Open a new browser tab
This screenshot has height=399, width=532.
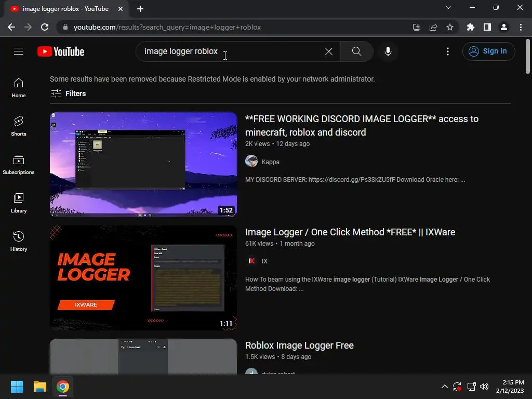(140, 9)
